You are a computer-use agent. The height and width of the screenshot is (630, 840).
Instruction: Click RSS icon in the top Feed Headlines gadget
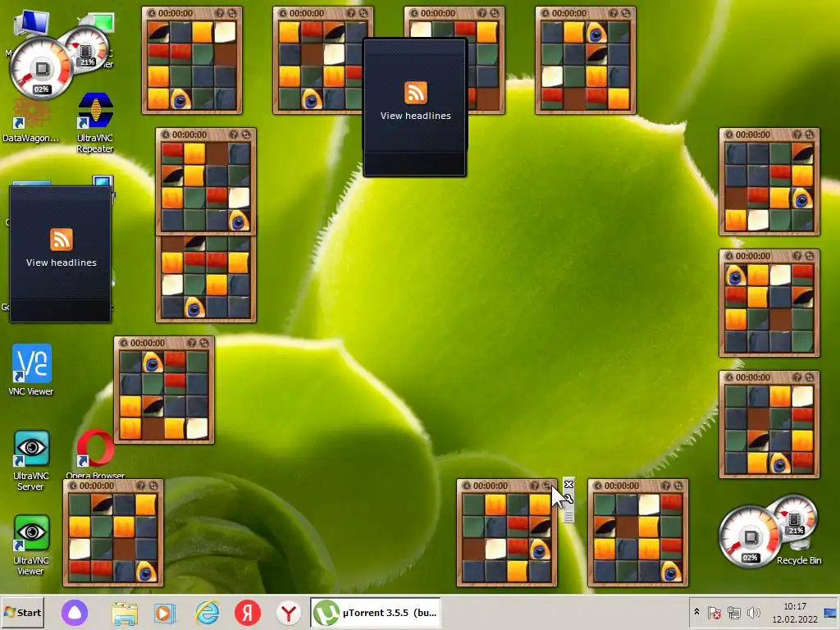pos(416,92)
